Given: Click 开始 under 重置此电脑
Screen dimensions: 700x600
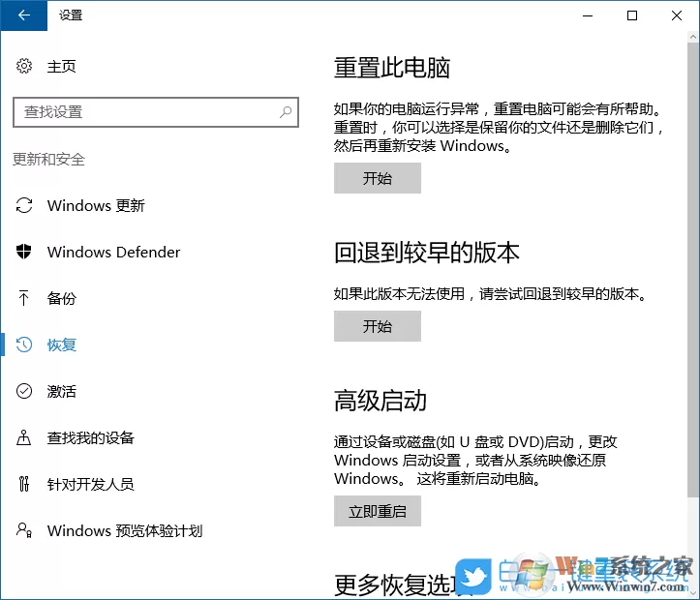Looking at the screenshot, I should pyautogui.click(x=378, y=178).
